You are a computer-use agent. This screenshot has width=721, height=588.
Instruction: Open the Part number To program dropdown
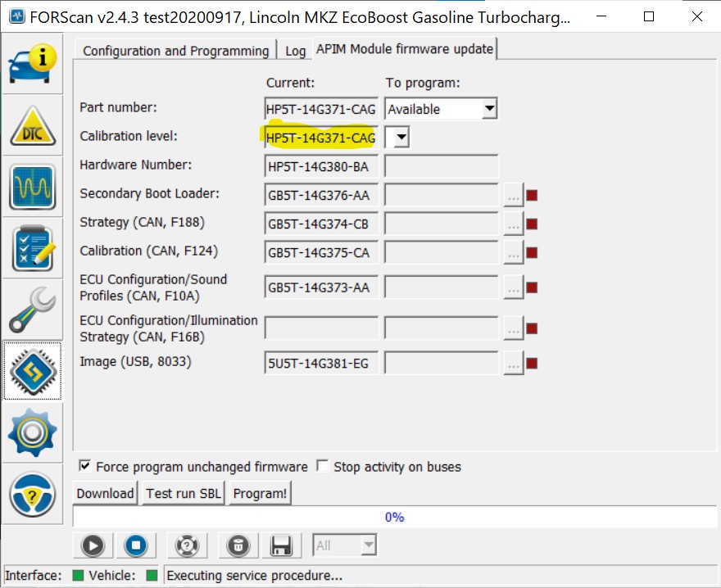[x=489, y=108]
